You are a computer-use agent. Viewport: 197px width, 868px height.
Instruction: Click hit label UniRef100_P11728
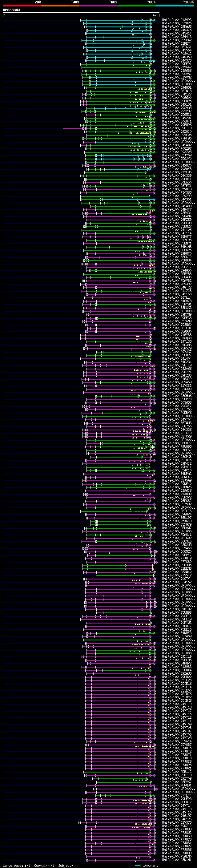pyautogui.click(x=177, y=291)
